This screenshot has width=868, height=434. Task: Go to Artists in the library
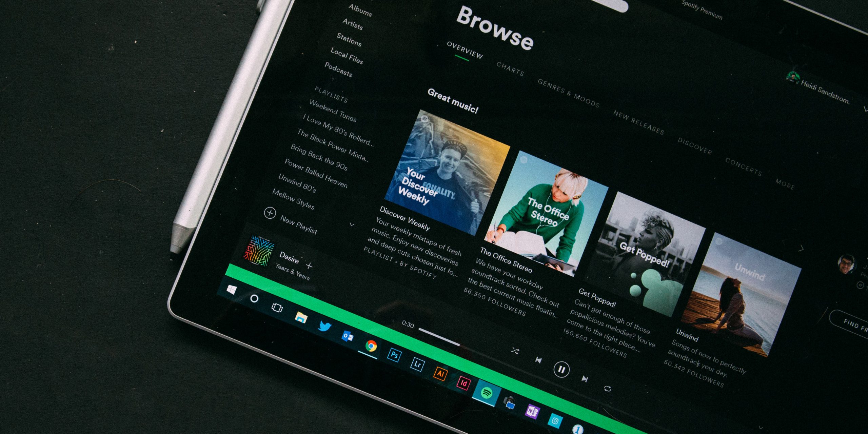click(x=352, y=24)
